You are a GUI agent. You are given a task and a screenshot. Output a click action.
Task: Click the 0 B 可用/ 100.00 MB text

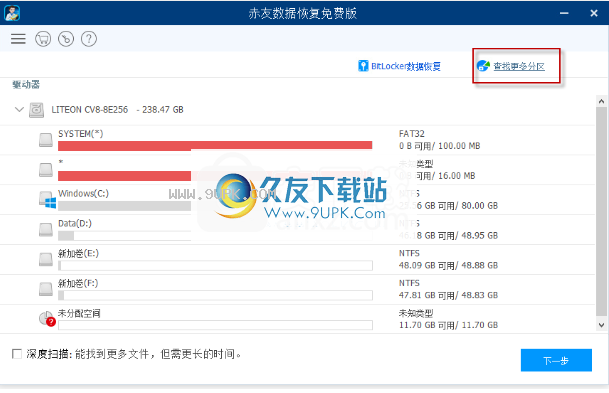coord(440,146)
